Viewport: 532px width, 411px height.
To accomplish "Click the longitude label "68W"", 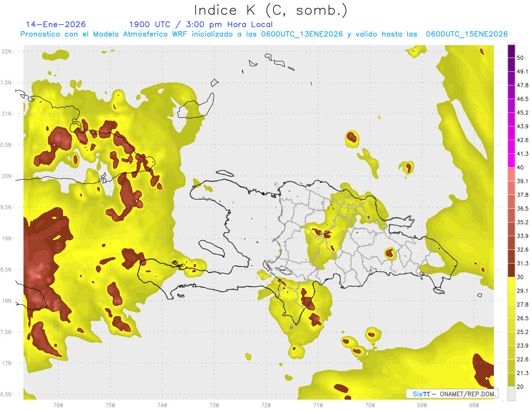I will (473, 405).
